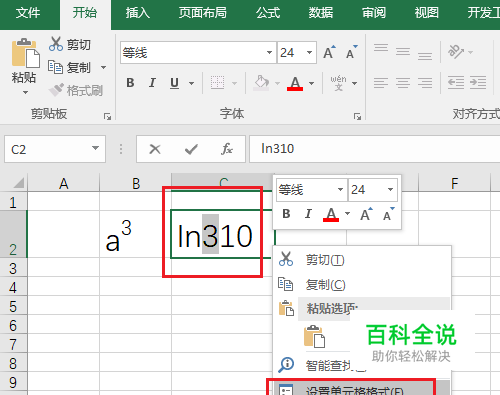Increase font size in the mini toolbar
The image size is (500, 395).
pos(366,214)
